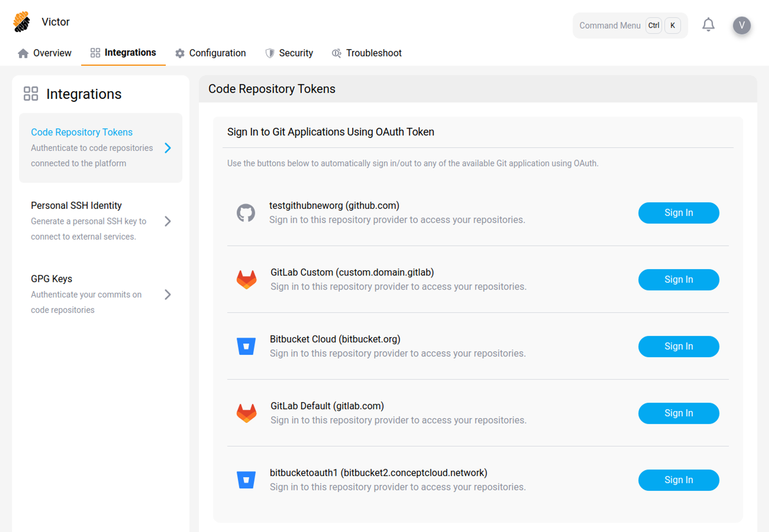
Task: Click the gear icon beside Configuration
Action: pyautogui.click(x=179, y=53)
